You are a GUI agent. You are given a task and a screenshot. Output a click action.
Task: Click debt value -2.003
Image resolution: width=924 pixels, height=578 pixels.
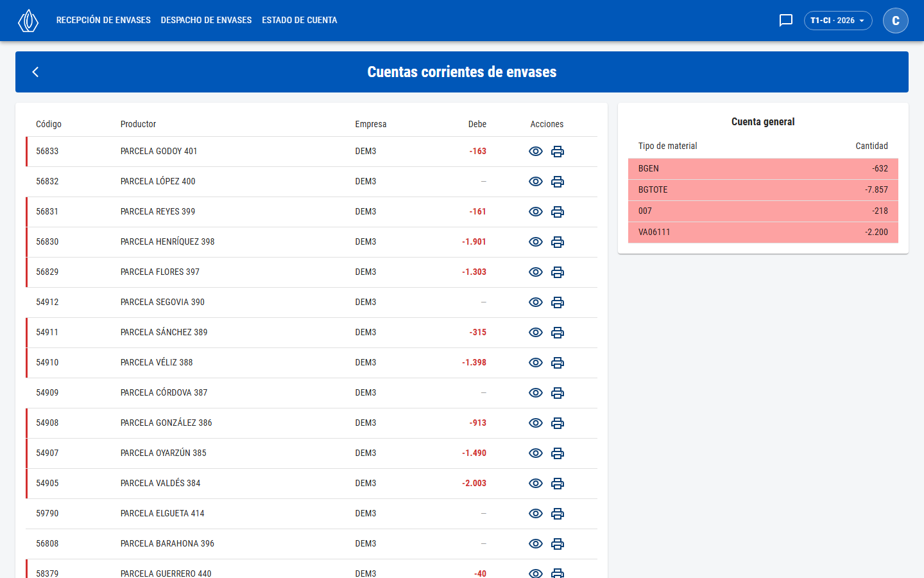coord(474,484)
